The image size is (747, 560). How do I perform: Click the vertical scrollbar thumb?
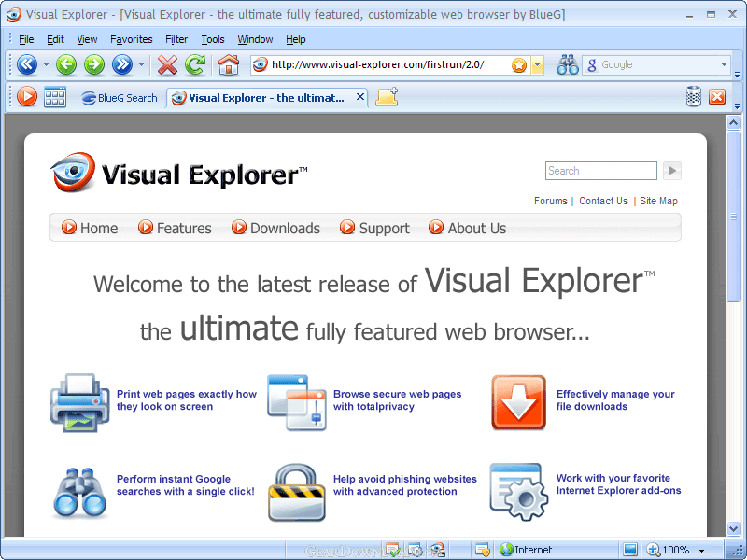pos(733,216)
